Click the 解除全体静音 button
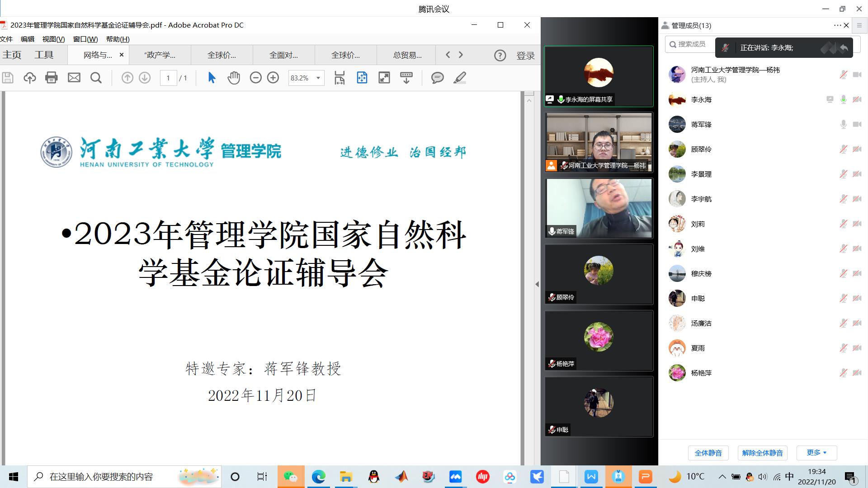 point(762,453)
